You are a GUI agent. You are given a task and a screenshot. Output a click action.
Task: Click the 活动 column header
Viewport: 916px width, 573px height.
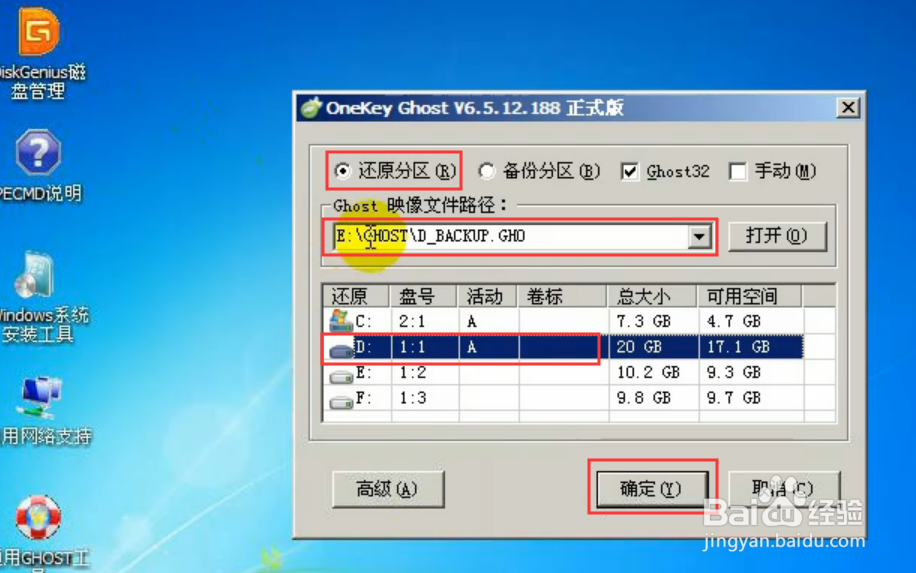(487, 296)
